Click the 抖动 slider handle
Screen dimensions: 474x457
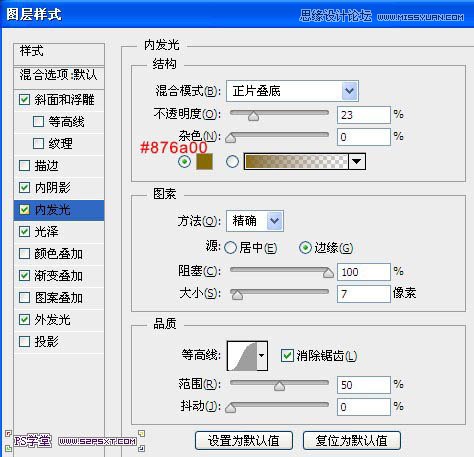point(231,407)
